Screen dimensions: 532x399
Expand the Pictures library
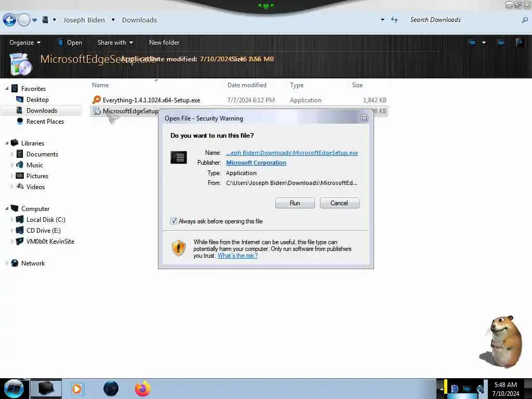12,176
